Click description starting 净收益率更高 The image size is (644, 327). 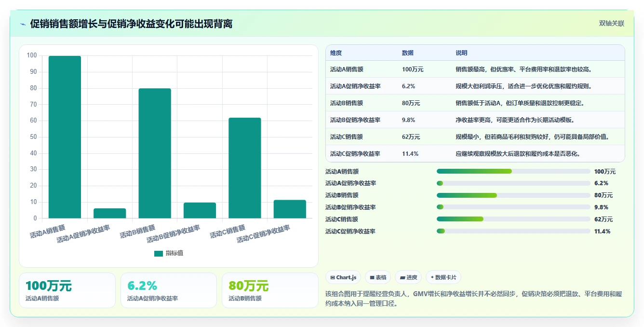(x=515, y=120)
